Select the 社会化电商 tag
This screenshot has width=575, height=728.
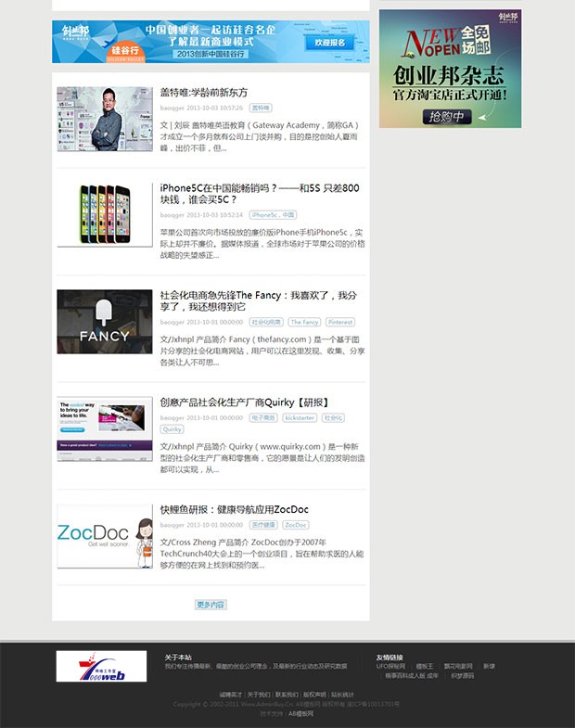266,322
